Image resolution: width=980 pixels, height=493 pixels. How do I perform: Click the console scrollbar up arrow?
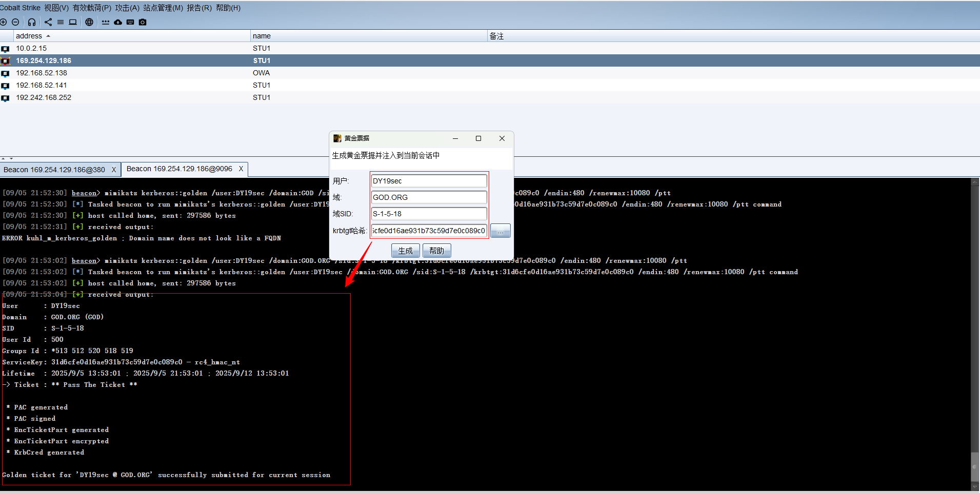click(975, 182)
